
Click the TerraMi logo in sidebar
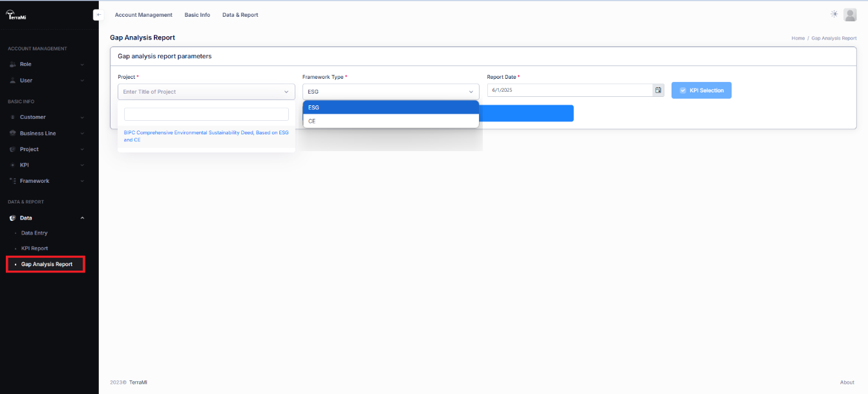[x=16, y=16]
